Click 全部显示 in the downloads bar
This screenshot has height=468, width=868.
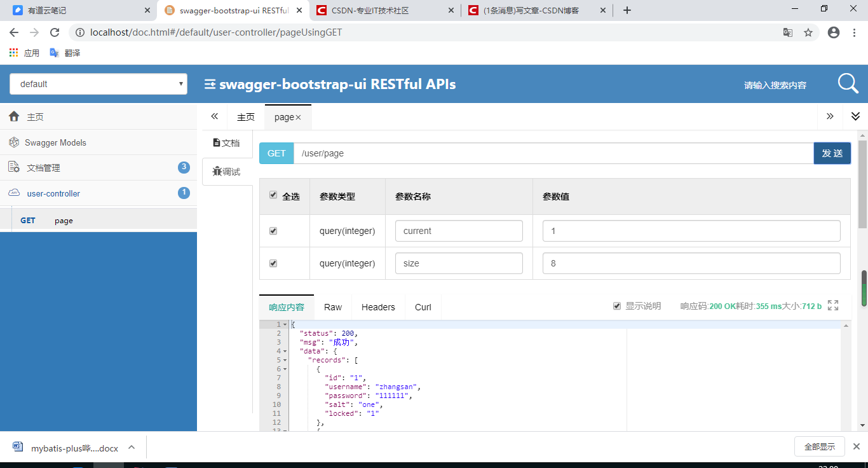pyautogui.click(x=819, y=446)
